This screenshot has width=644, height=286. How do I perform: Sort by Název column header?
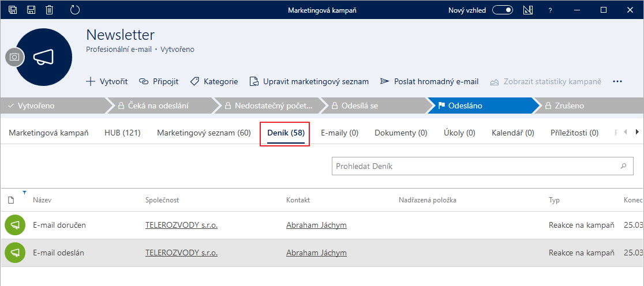click(42, 200)
